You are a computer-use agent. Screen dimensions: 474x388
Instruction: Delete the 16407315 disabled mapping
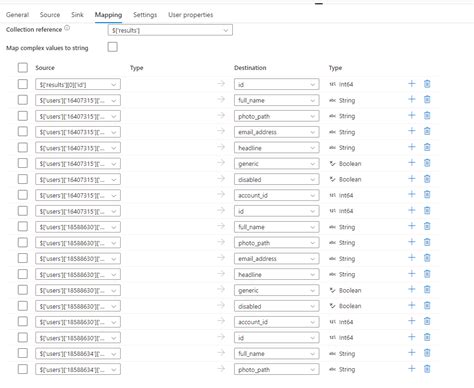pyautogui.click(x=427, y=179)
